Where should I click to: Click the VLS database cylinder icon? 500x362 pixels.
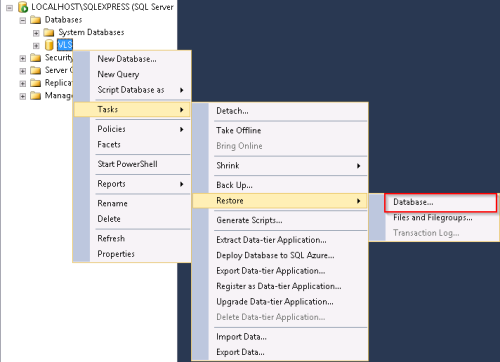49,45
